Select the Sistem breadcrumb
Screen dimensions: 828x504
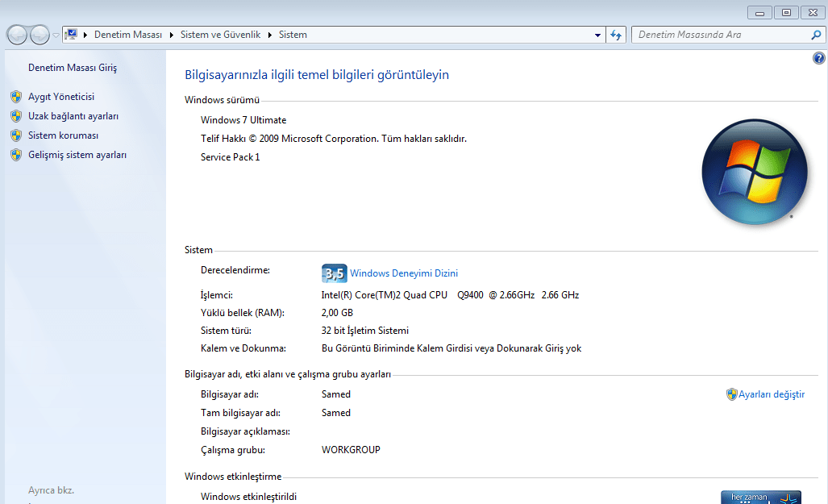(x=293, y=35)
